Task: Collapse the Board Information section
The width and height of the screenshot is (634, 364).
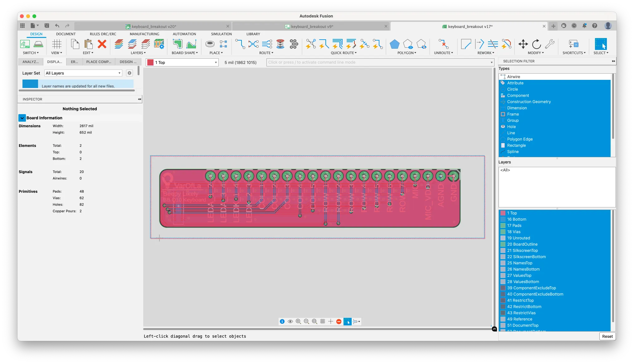Action: point(22,118)
